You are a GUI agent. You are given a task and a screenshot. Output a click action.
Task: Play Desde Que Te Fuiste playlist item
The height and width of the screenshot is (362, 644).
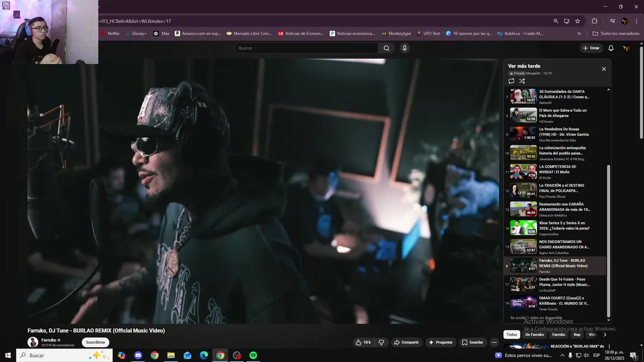555,284
